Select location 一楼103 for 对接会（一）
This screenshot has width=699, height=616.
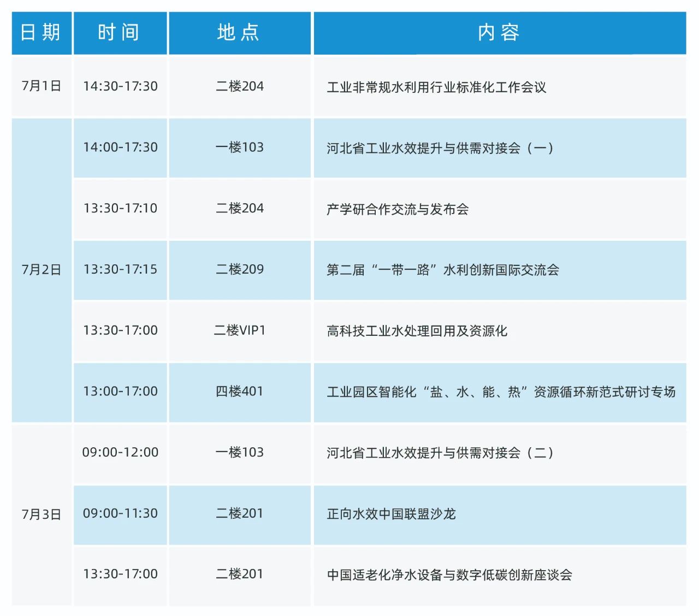pyautogui.click(x=240, y=147)
